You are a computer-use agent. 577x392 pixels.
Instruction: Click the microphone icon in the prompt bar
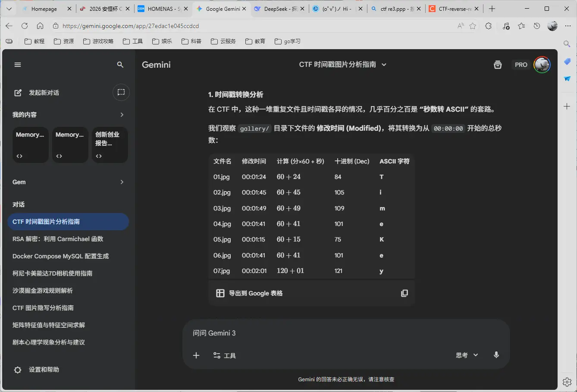[x=496, y=355]
